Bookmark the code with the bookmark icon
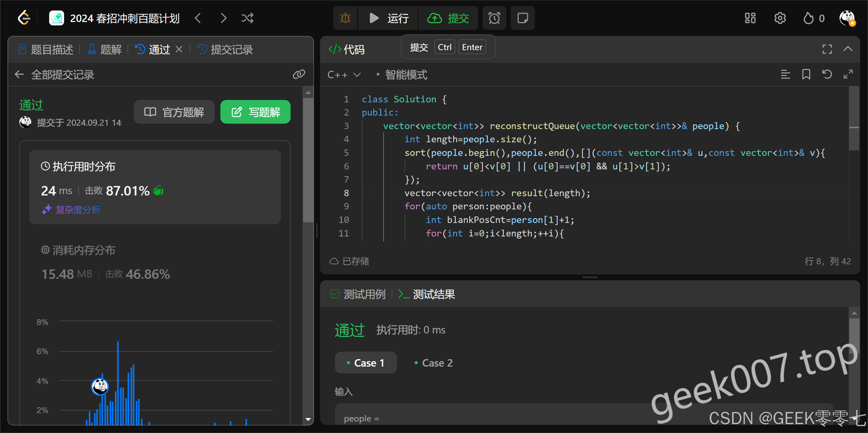Image resolution: width=868 pixels, height=433 pixels. pos(806,74)
